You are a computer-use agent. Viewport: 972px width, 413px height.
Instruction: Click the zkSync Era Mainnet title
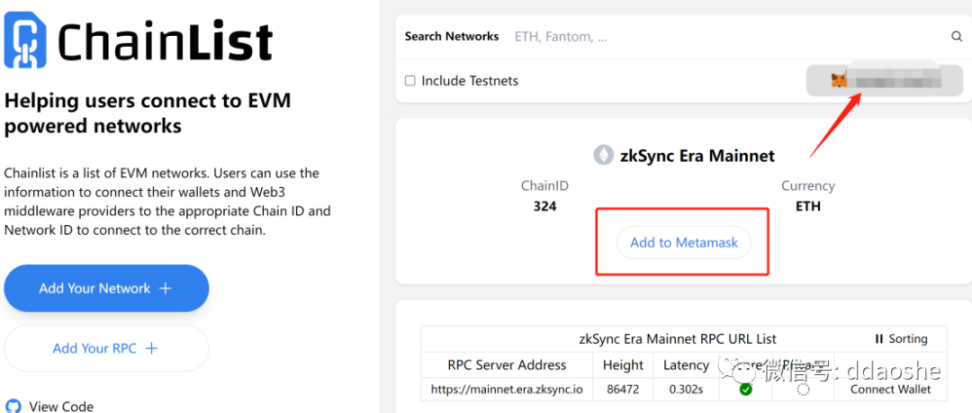click(x=697, y=155)
